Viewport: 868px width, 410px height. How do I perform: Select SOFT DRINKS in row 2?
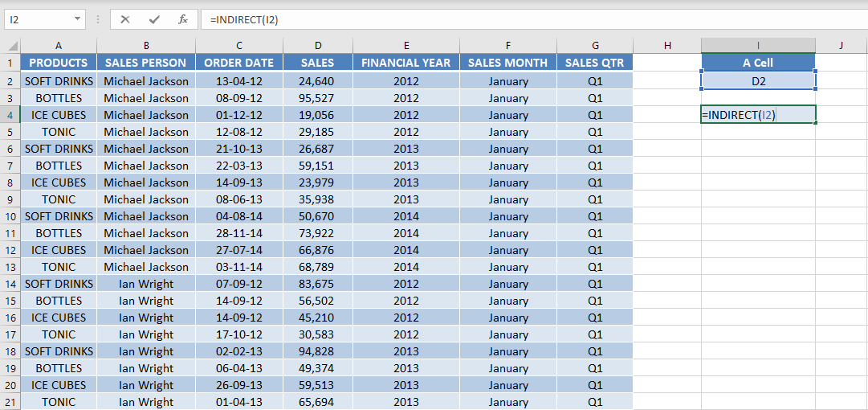(x=59, y=81)
